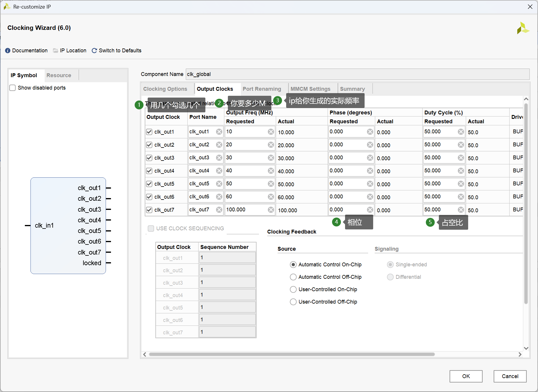Image resolution: width=538 pixels, height=392 pixels.
Task: Click the Component Name field
Action: pyautogui.click(x=357, y=74)
